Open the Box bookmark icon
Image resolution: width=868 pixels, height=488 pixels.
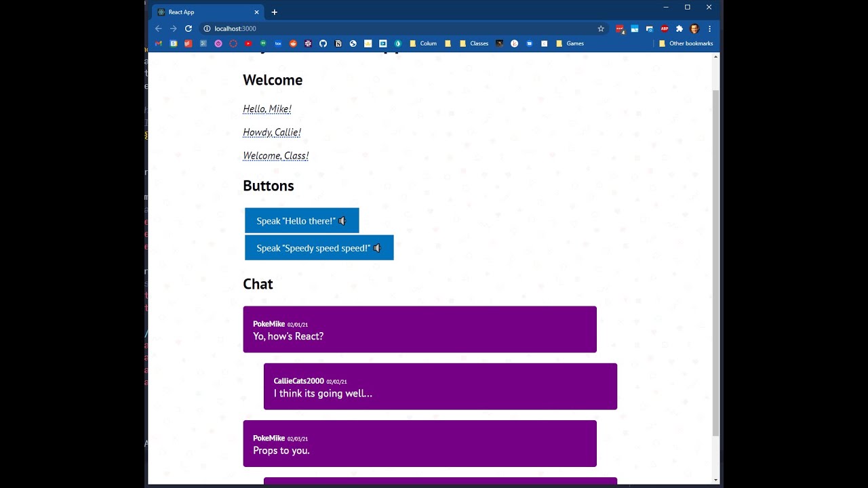point(278,43)
